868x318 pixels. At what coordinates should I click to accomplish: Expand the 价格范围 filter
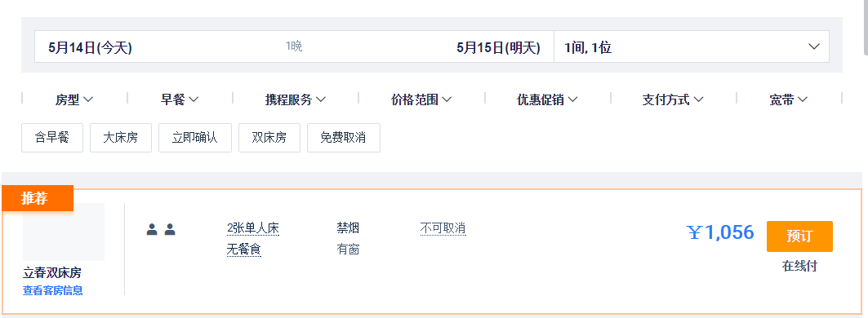coord(421,99)
